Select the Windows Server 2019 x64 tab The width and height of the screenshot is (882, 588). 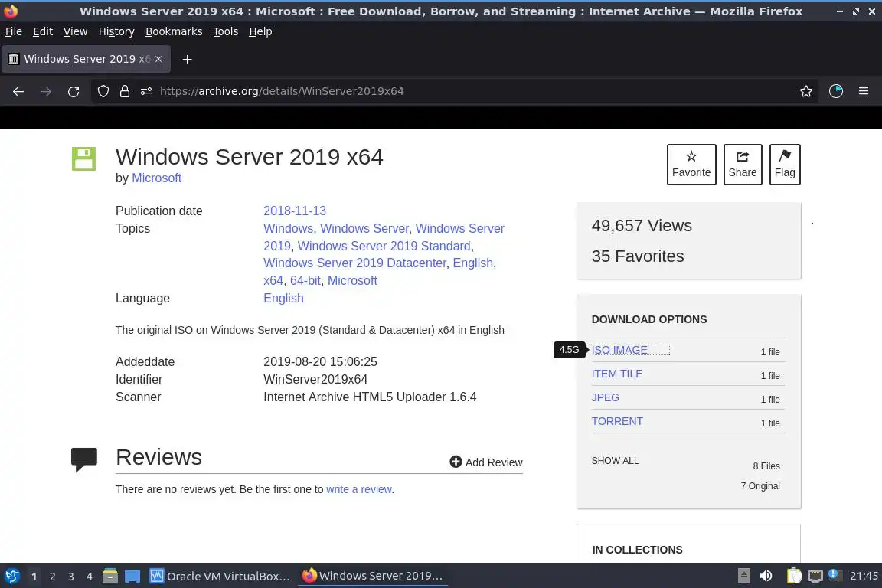coord(86,59)
